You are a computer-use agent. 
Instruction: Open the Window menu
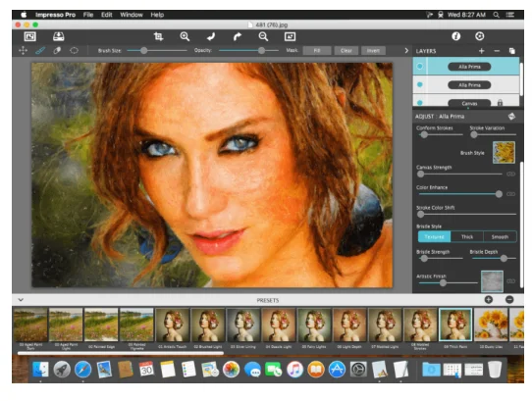pyautogui.click(x=132, y=15)
